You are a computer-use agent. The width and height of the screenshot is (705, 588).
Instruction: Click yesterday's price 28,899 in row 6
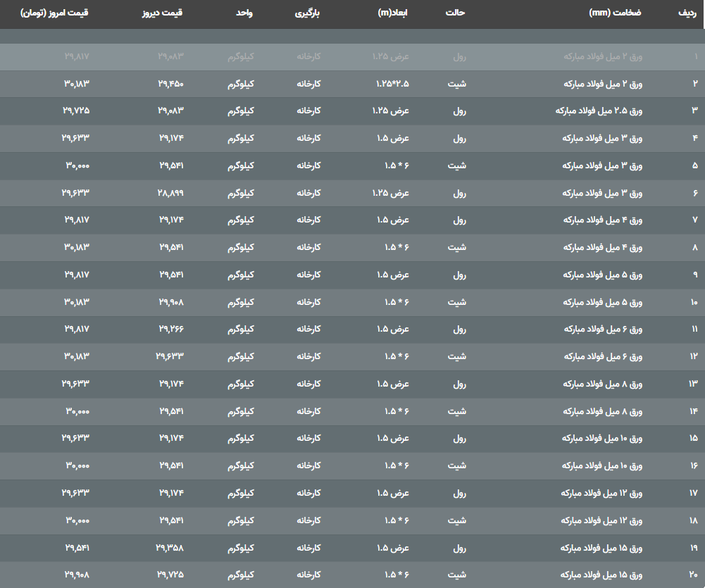[x=171, y=192]
